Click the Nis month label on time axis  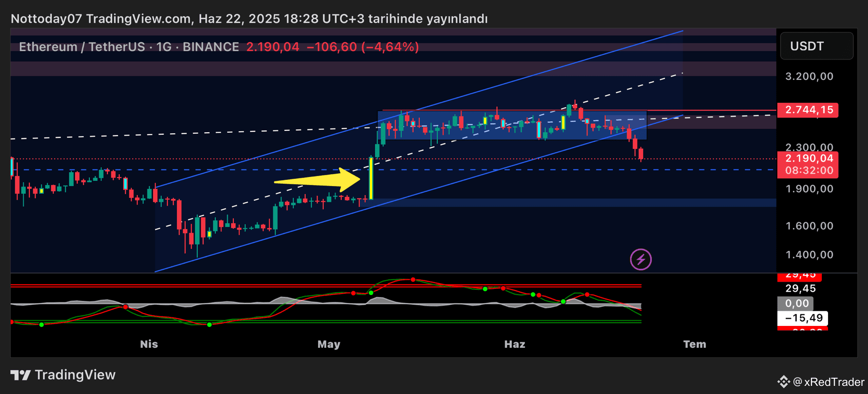(149, 344)
